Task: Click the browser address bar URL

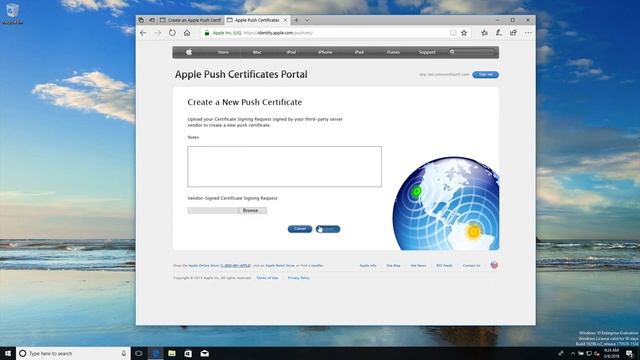Action: click(279, 33)
